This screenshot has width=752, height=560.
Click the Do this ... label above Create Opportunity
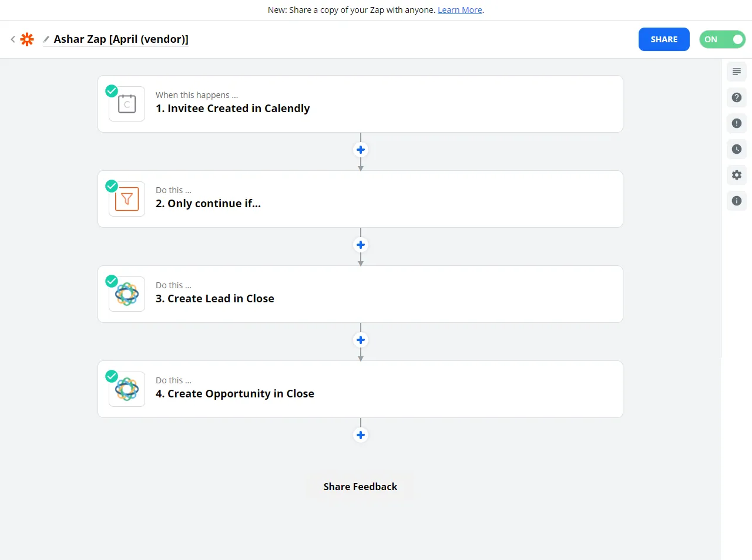point(173,380)
